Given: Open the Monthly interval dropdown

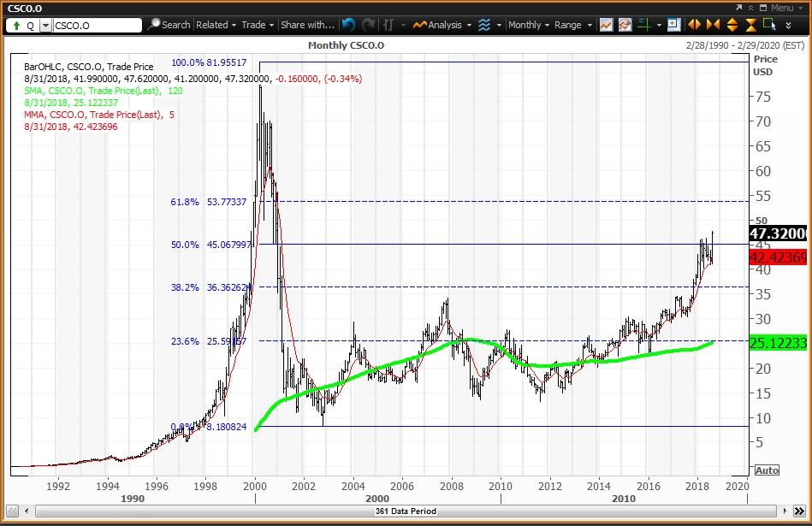Looking at the screenshot, I should pyautogui.click(x=528, y=25).
